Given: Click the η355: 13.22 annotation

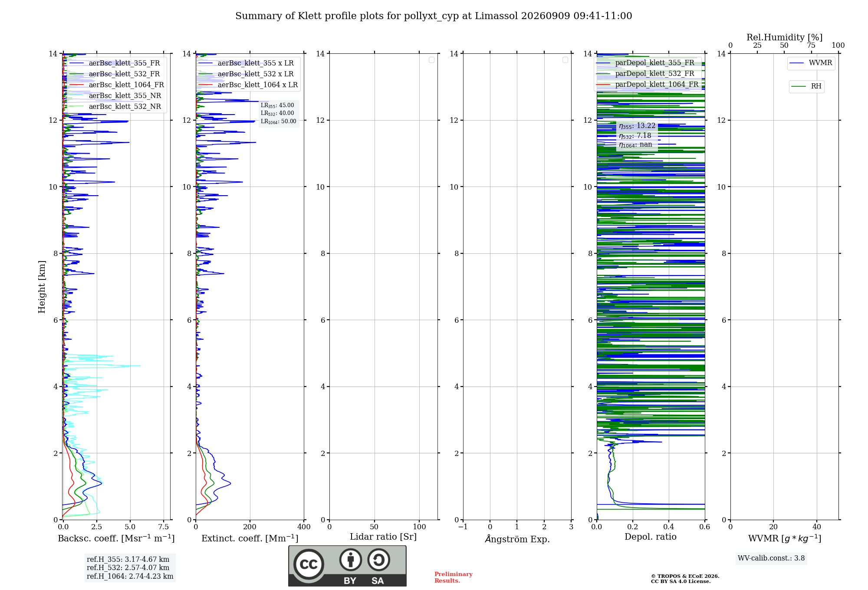Looking at the screenshot, I should point(637,126).
